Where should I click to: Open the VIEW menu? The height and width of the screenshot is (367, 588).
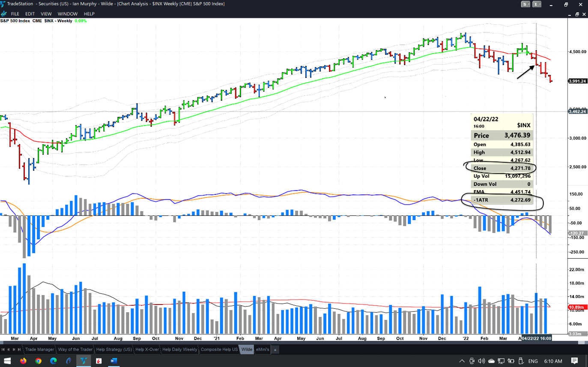tap(46, 14)
